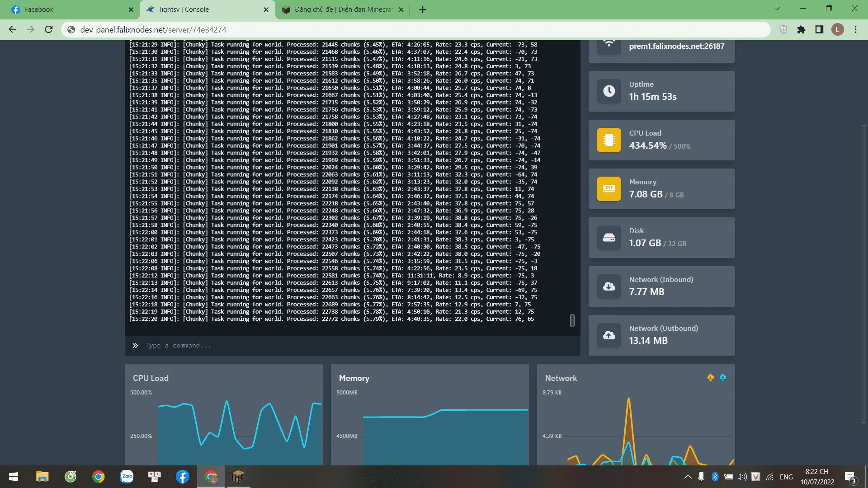Open Chrome's three-dot menu

(855, 30)
